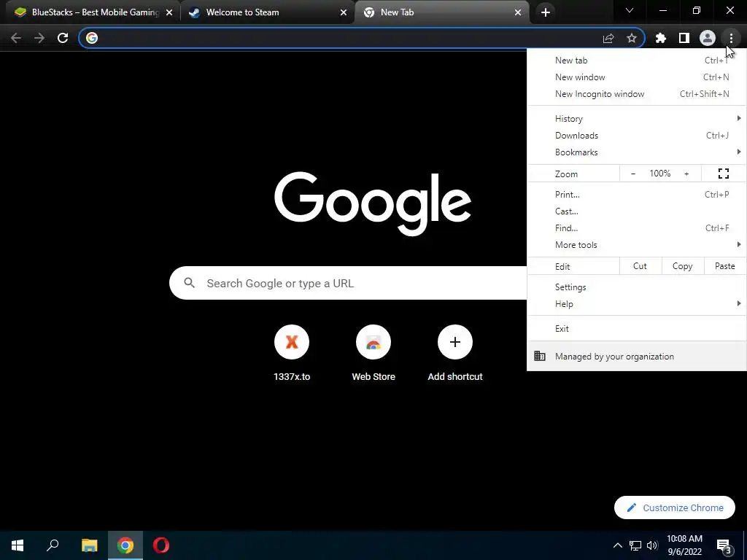Open the Web Store shortcut

coord(373,354)
